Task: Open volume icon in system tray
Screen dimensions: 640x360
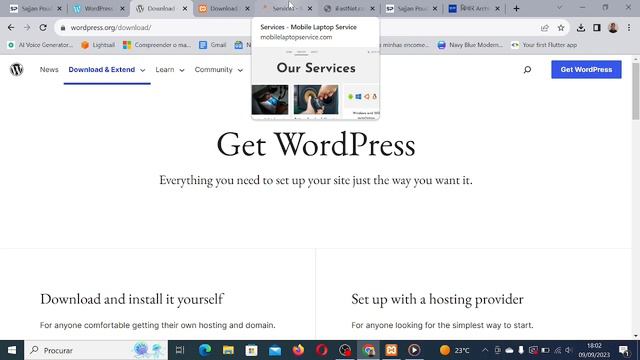Action: pyautogui.click(x=568, y=350)
